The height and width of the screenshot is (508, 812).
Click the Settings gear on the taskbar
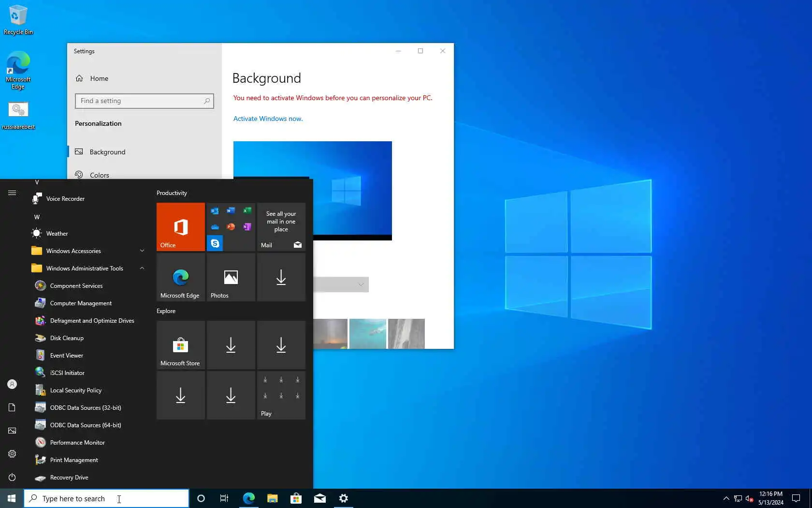343,498
